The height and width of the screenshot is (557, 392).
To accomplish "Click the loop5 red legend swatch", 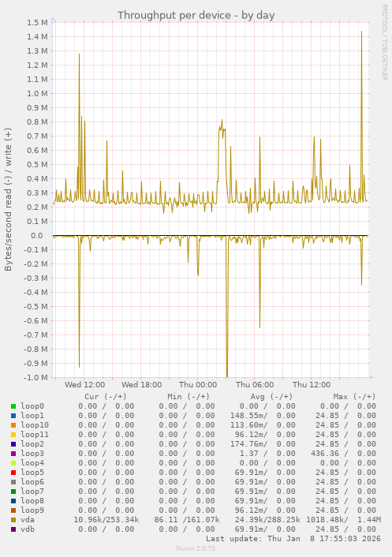I will [x=13, y=473].
